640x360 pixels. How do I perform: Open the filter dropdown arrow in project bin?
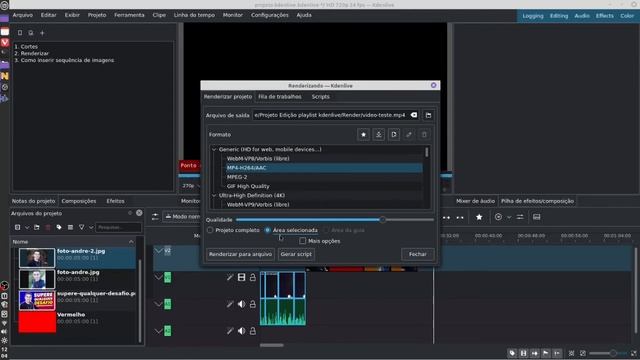coord(91,227)
